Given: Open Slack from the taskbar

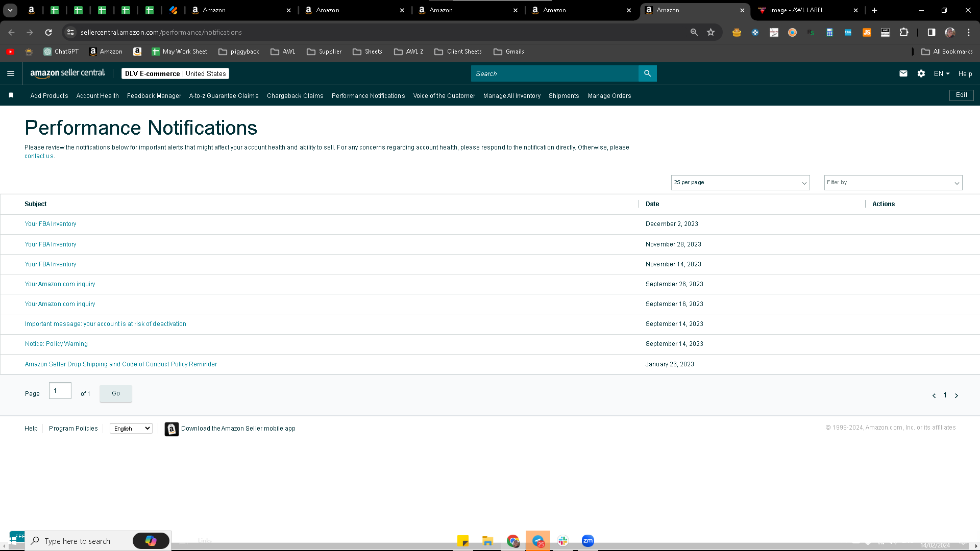Looking at the screenshot, I should pos(563,541).
